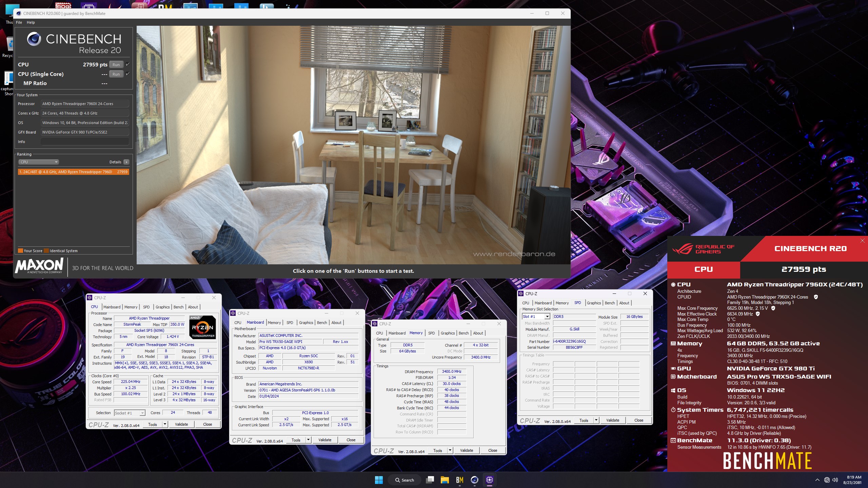This screenshot has height=488, width=868.
Task: Open SPD tab in CPU-Z CPU window
Action: tap(146, 307)
